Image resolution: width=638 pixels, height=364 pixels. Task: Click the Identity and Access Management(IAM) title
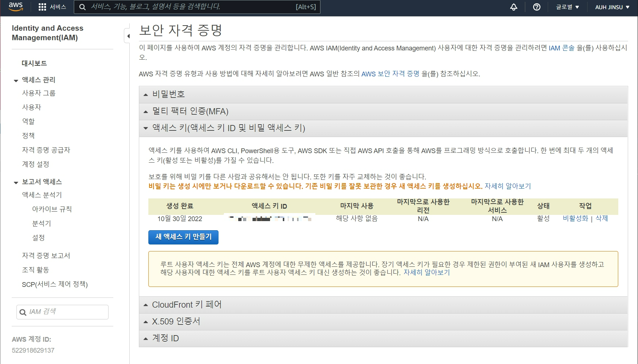click(48, 33)
